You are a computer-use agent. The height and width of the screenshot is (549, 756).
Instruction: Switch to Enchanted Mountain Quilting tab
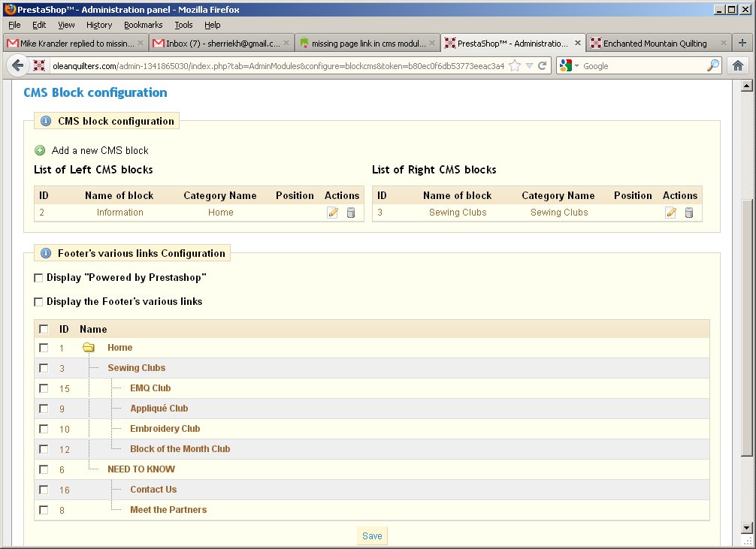(x=658, y=43)
